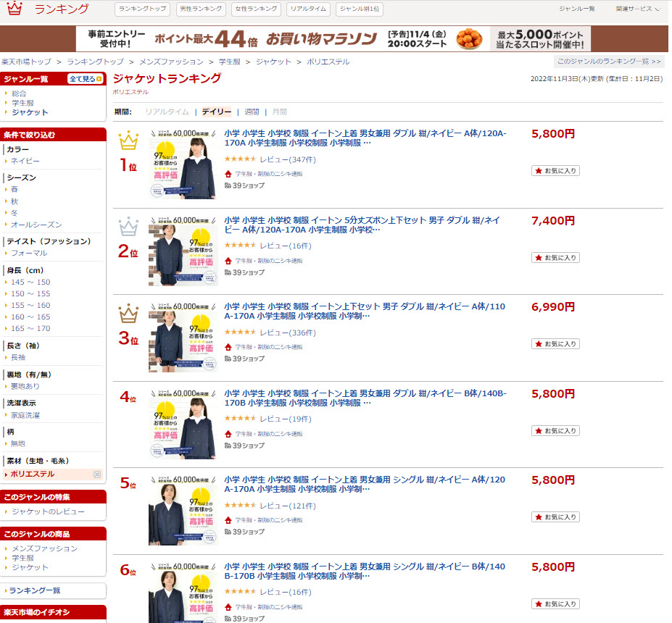
Task: Open レビュー(347件) link
Action: coord(288,159)
